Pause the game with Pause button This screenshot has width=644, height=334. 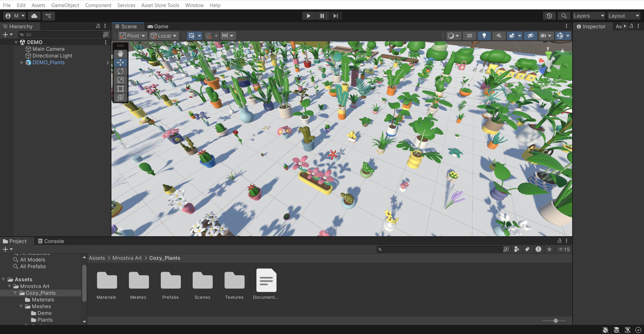pyautogui.click(x=322, y=16)
